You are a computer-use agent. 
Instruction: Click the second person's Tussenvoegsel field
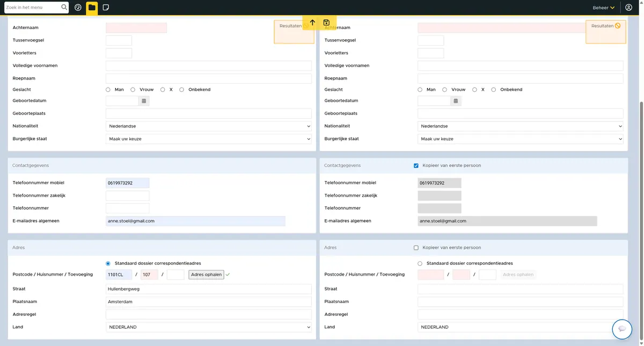pos(431,40)
